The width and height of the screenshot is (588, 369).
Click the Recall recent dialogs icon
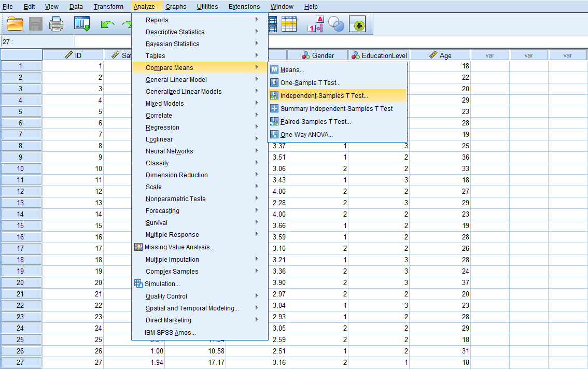(x=82, y=24)
